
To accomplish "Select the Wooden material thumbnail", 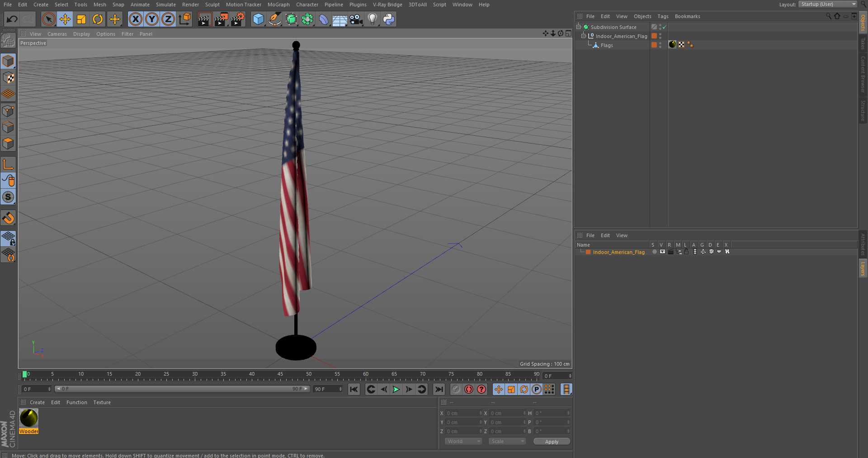I will [x=29, y=418].
